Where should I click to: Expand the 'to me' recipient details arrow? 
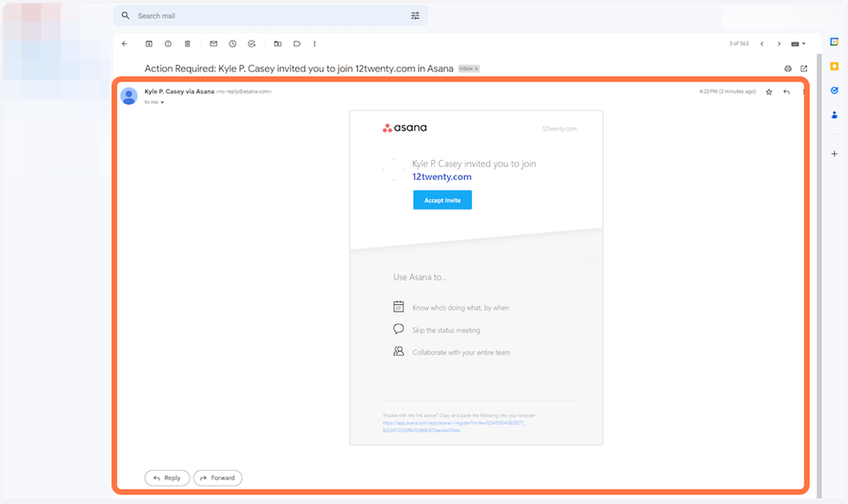(162, 102)
